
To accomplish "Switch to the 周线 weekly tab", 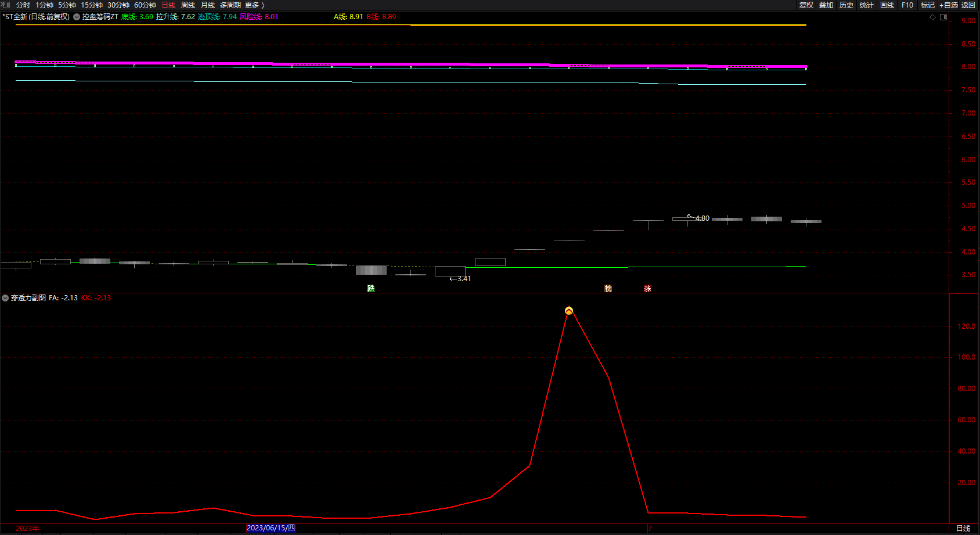I will click(188, 5).
